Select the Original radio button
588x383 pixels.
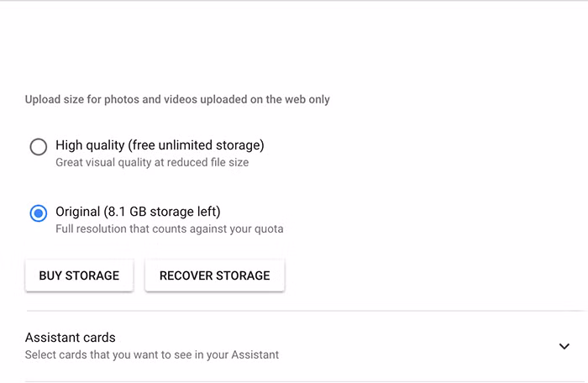[x=38, y=213]
